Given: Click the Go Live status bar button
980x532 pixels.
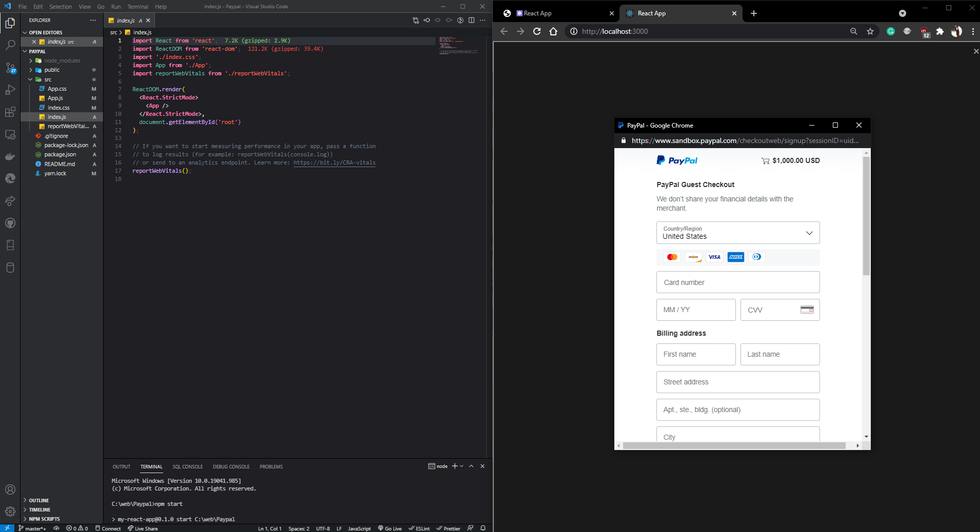Looking at the screenshot, I should pos(390,528).
